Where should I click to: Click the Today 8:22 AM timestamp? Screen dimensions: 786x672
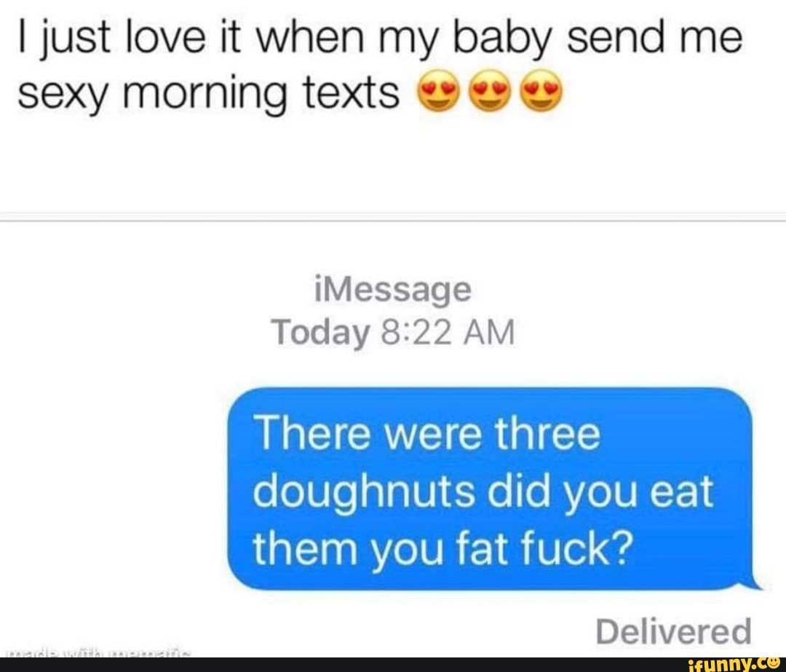point(393,333)
